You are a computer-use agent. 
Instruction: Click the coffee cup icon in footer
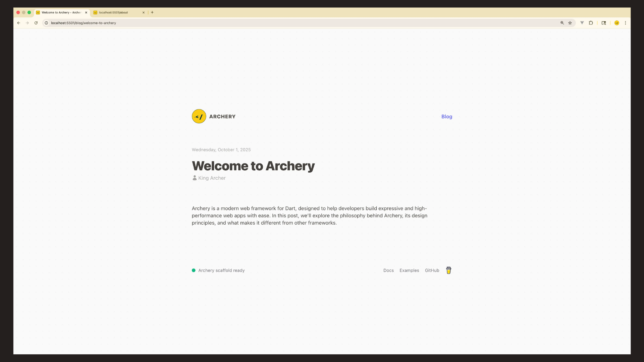coord(448,270)
